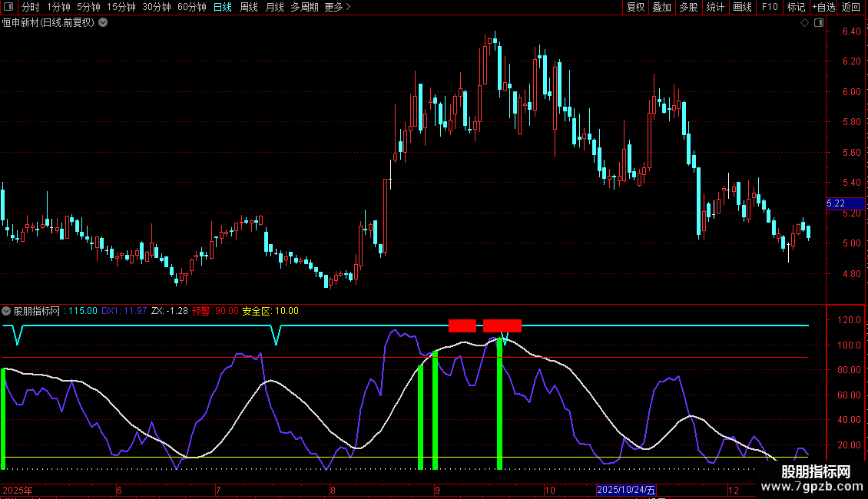868x499 pixels.
Task: Open indicator menu beside 股朋指标网
Action: pyautogui.click(x=6, y=311)
